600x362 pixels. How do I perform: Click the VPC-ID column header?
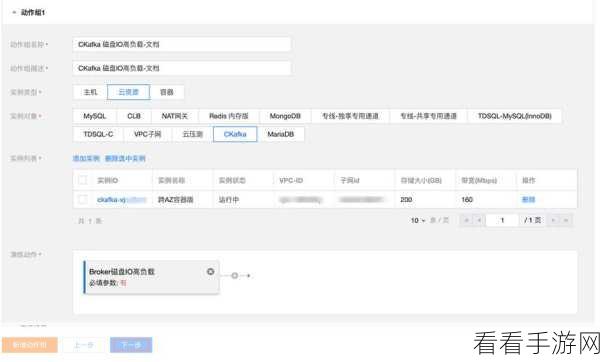(291, 180)
